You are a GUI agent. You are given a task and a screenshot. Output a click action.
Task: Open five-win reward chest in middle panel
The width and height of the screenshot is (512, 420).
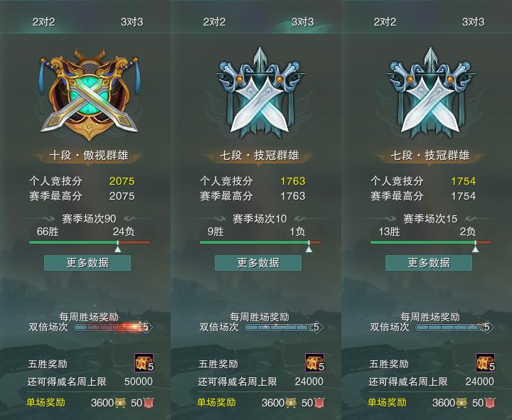click(x=315, y=363)
